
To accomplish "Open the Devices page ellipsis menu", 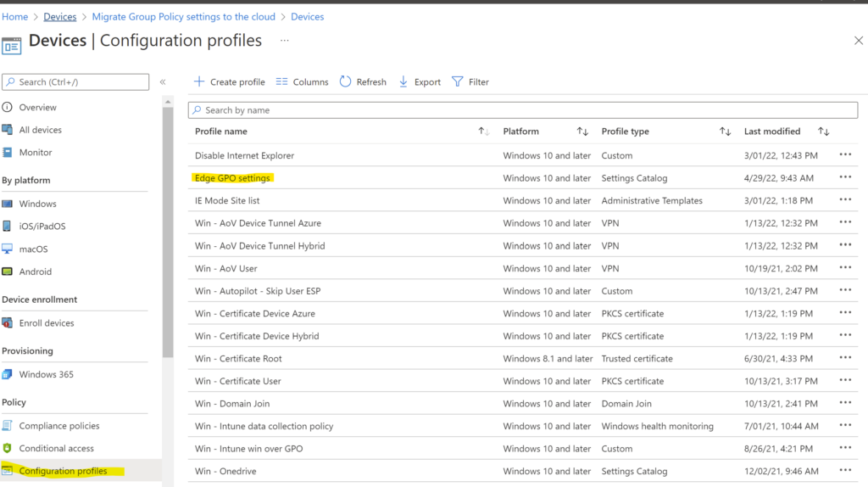I will pos(285,41).
